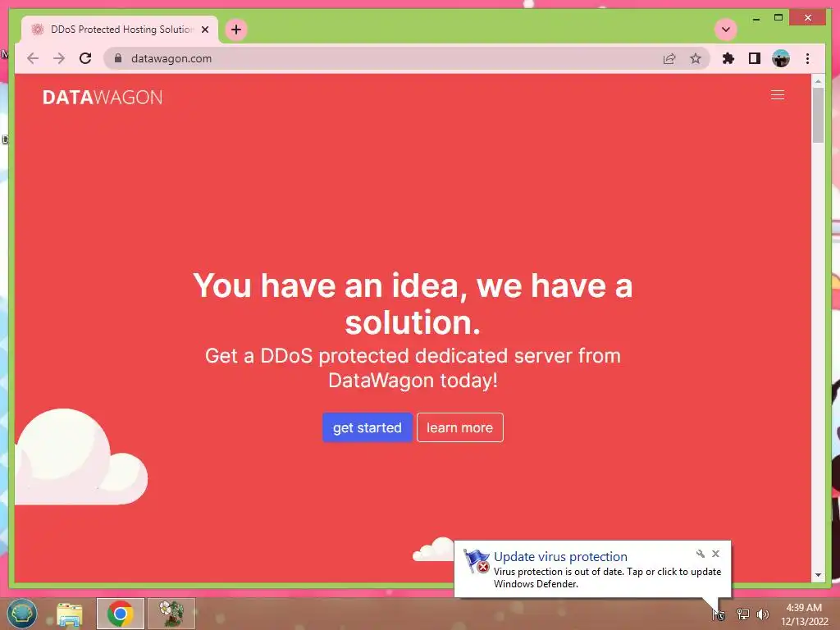Viewport: 840px width, 630px height.
Task: Select the DDoS Protected Hosting Solutions tab
Action: (119, 30)
